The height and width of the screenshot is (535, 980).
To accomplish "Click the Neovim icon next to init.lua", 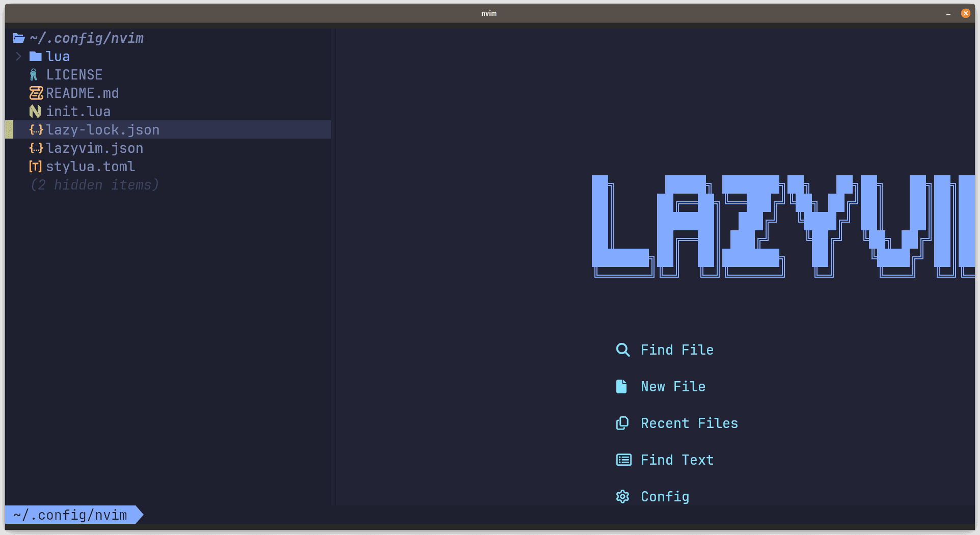I will (x=35, y=111).
